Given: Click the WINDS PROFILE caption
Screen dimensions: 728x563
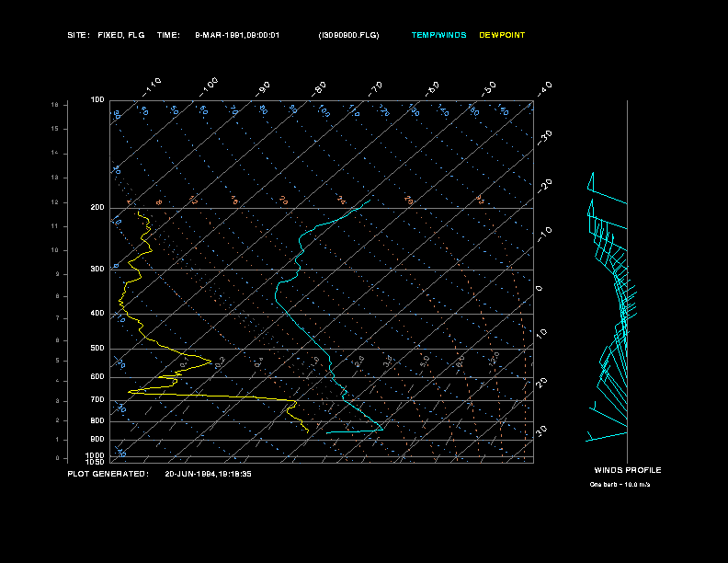Looking at the screenshot, I should pyautogui.click(x=628, y=470).
